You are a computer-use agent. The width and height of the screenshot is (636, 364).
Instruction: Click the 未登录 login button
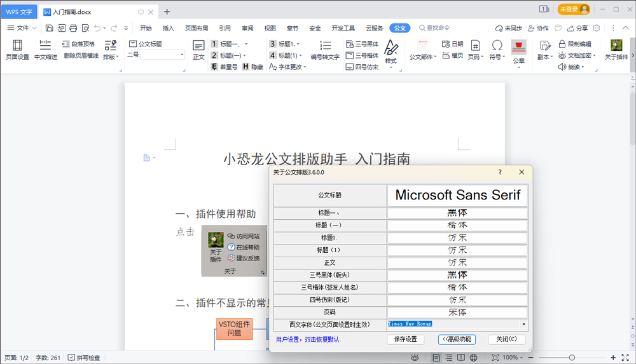coord(574,10)
